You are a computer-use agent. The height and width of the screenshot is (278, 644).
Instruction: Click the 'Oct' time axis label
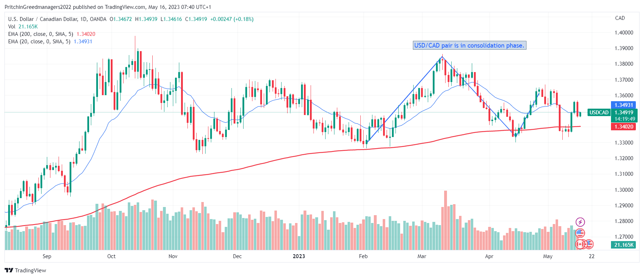tap(111, 256)
